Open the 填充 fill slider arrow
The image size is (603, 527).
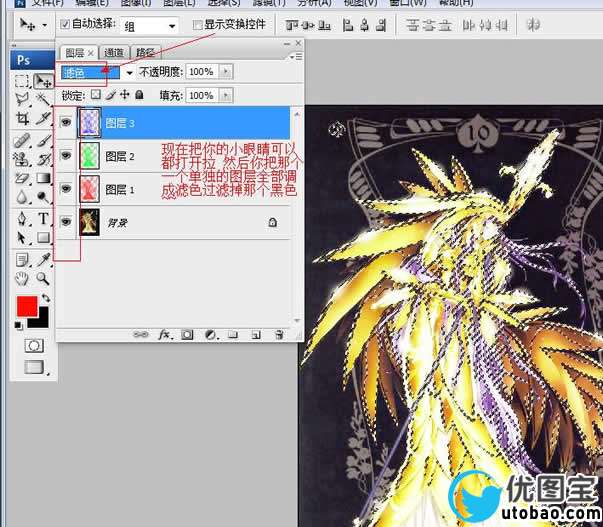point(226,95)
